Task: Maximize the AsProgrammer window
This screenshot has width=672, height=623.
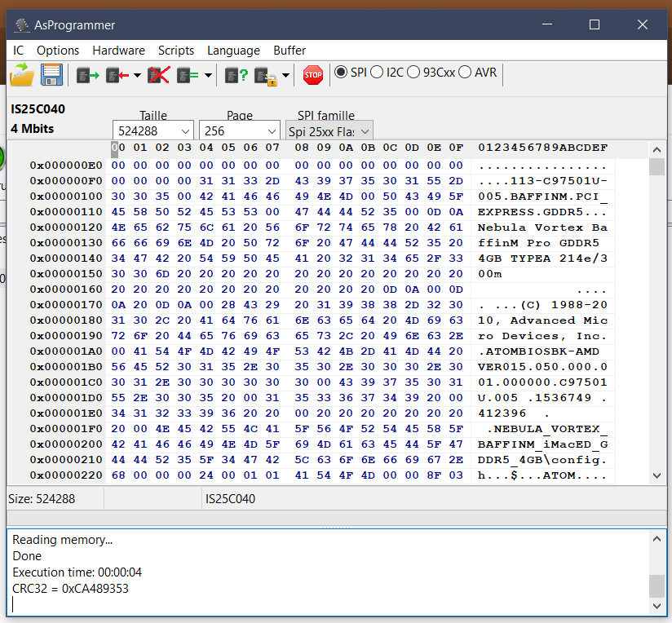Action: 595,24
